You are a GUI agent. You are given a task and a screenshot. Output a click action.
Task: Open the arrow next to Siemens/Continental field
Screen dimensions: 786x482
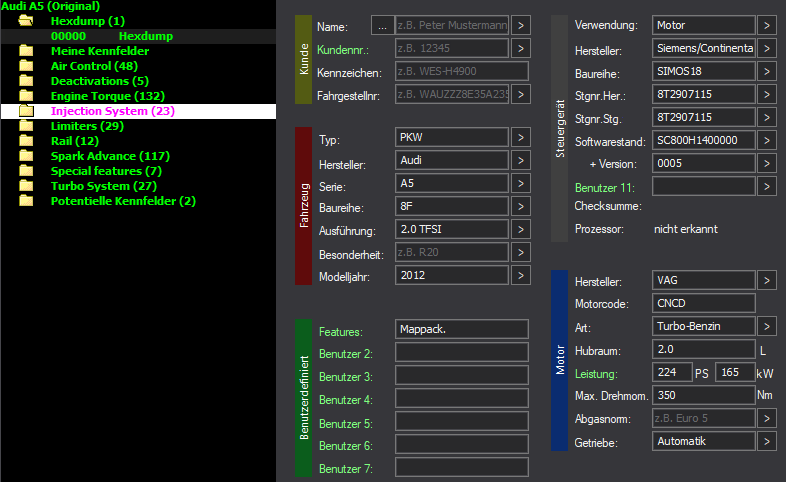pos(766,48)
